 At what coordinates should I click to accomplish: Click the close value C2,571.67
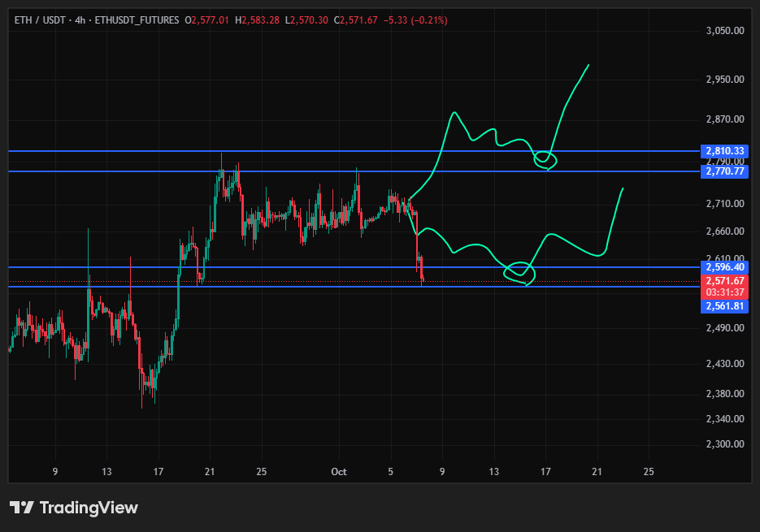click(355, 20)
